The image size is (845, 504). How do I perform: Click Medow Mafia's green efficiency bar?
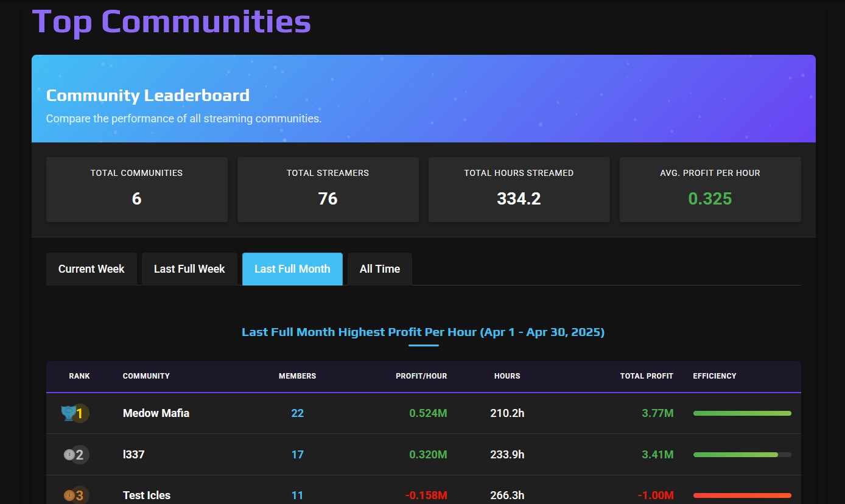(x=742, y=413)
